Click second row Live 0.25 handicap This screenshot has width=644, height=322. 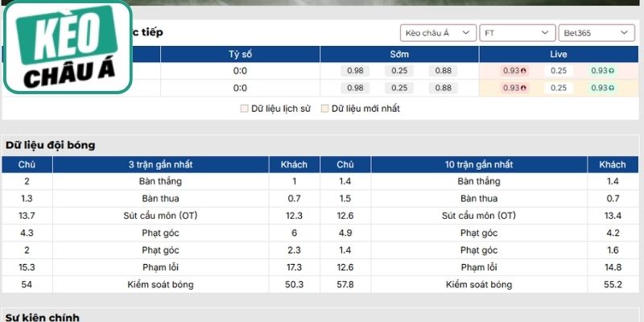coord(559,88)
